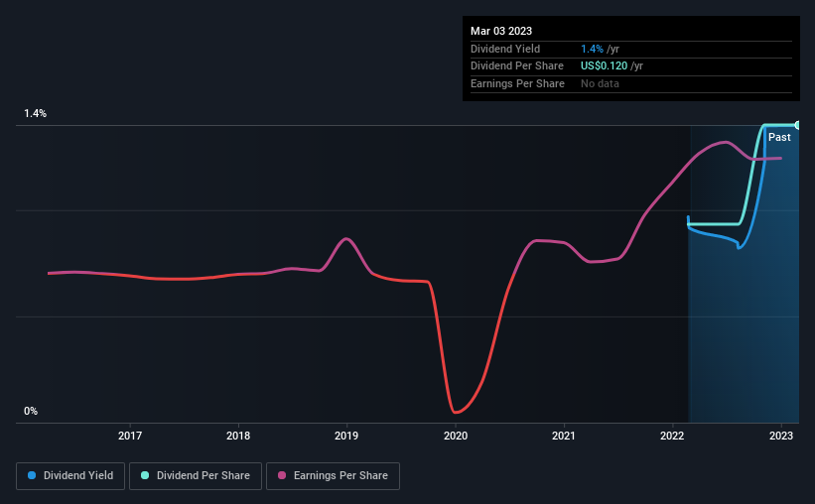Image resolution: width=815 pixels, height=504 pixels.
Task: Click the 1.4% dividend yield tooltip value
Action: [592, 49]
